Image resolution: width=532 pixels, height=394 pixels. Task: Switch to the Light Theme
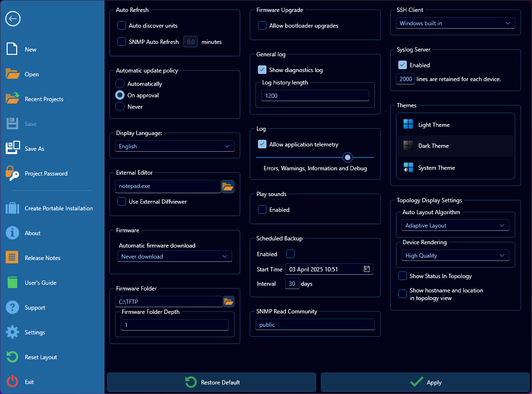tap(455, 124)
